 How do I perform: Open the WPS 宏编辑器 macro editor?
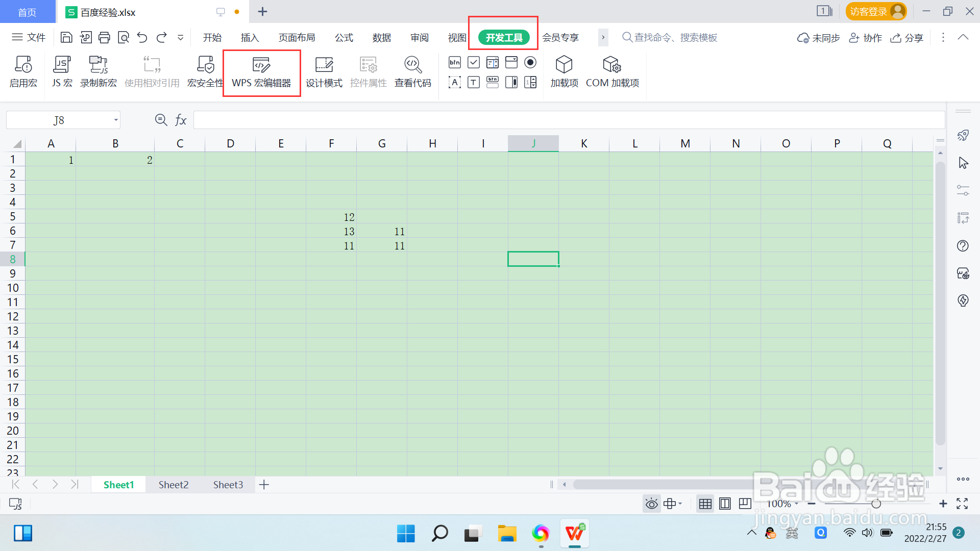pyautogui.click(x=261, y=72)
